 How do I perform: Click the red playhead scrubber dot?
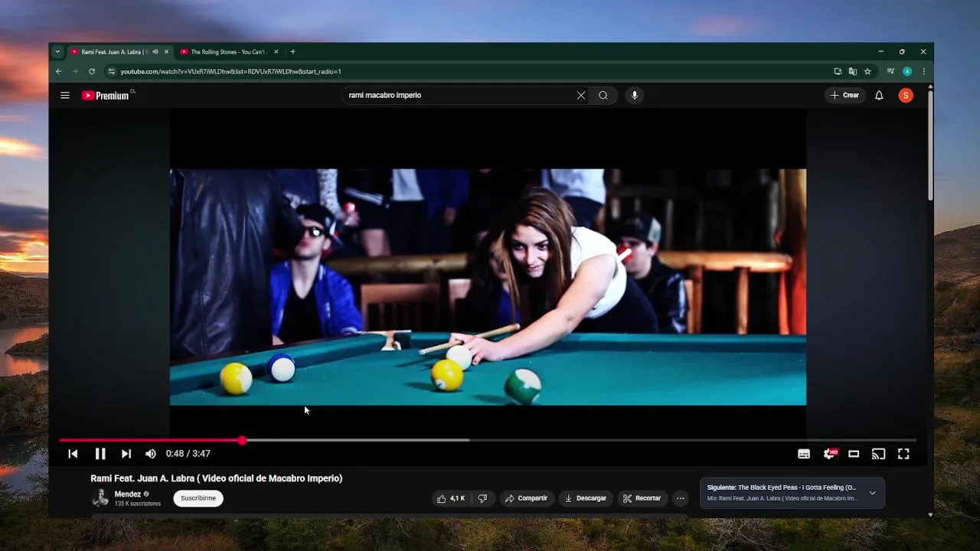[242, 440]
